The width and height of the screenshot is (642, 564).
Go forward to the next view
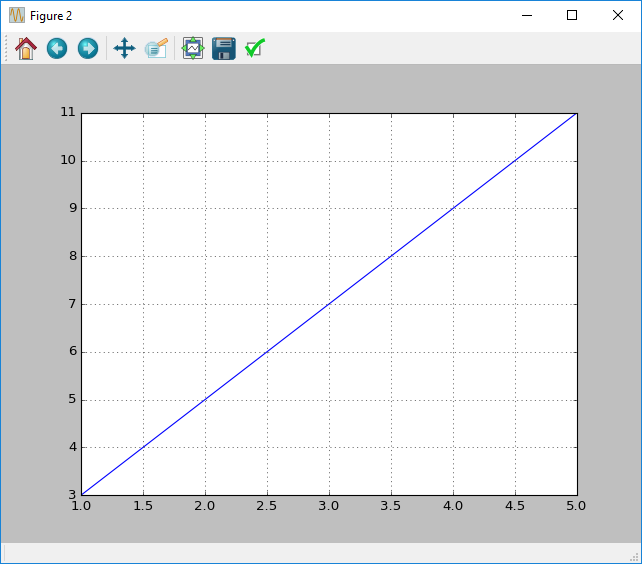(x=88, y=48)
